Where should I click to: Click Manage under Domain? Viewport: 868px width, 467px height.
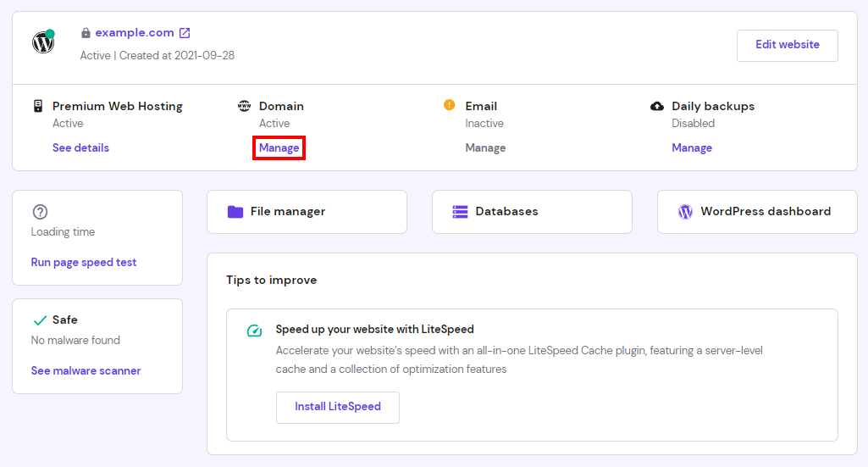[279, 147]
